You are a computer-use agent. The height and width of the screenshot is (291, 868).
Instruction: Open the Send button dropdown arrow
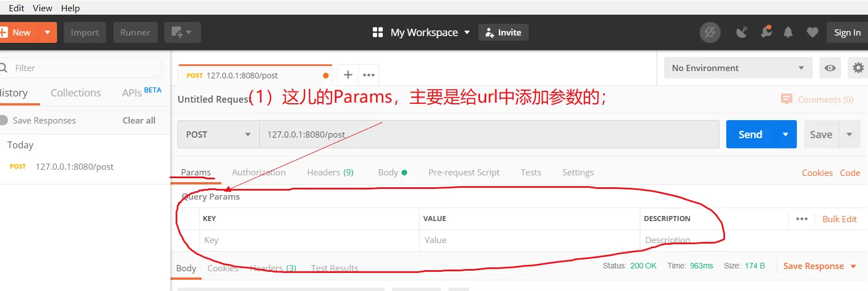tap(786, 134)
